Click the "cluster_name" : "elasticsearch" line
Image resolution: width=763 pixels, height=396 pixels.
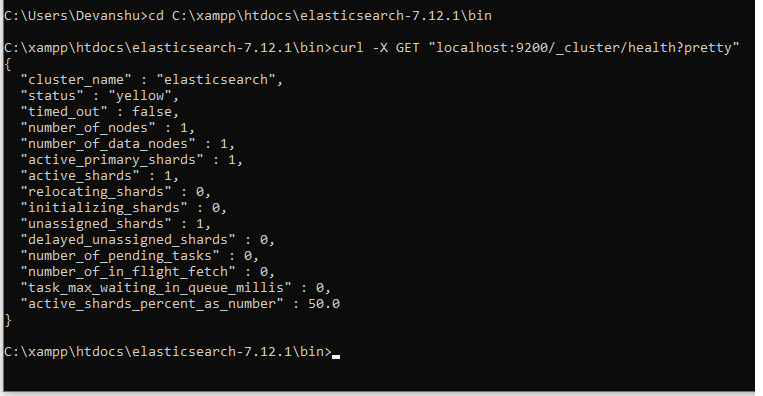(x=151, y=80)
